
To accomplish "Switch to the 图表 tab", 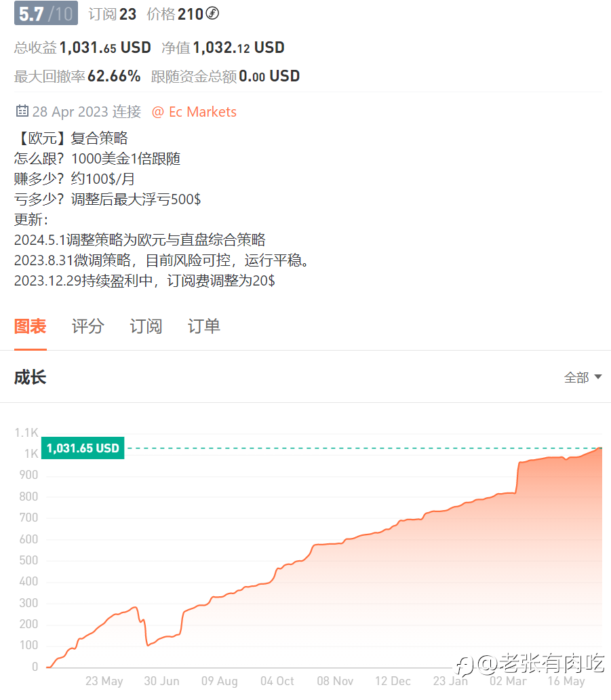I will (30, 326).
